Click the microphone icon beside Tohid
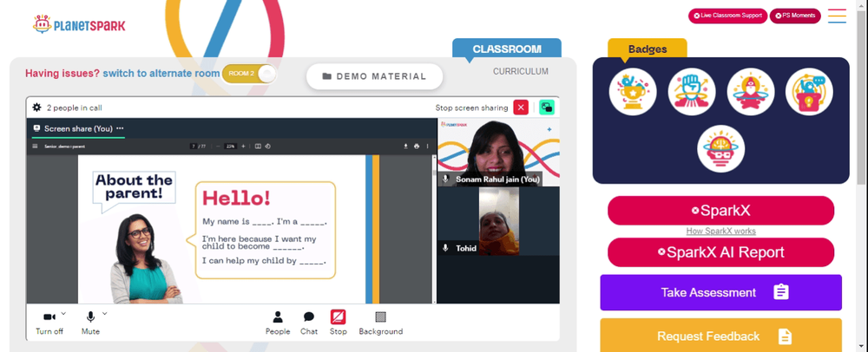 (x=445, y=248)
